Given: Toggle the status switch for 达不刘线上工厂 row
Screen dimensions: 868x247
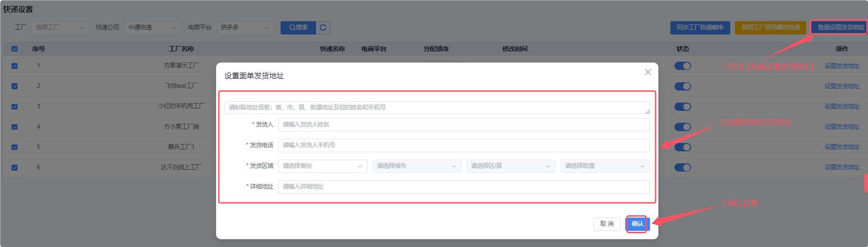Looking at the screenshot, I should [682, 167].
